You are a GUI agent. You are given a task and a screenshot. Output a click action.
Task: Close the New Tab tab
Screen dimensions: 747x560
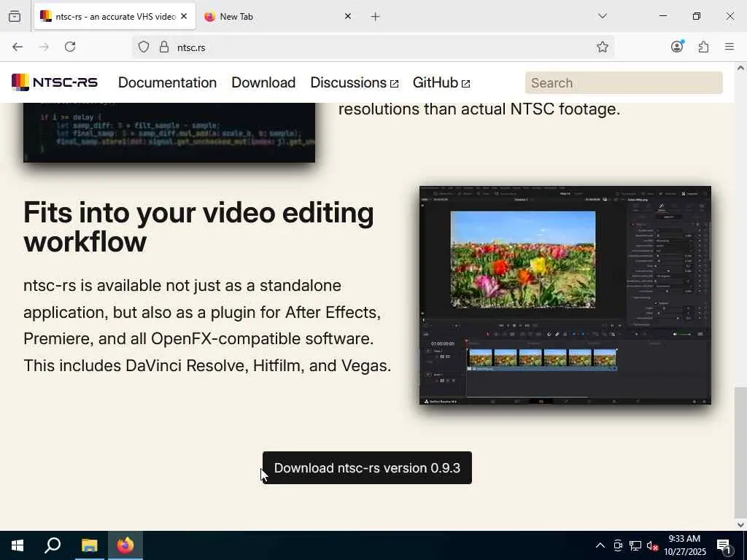pos(348,16)
